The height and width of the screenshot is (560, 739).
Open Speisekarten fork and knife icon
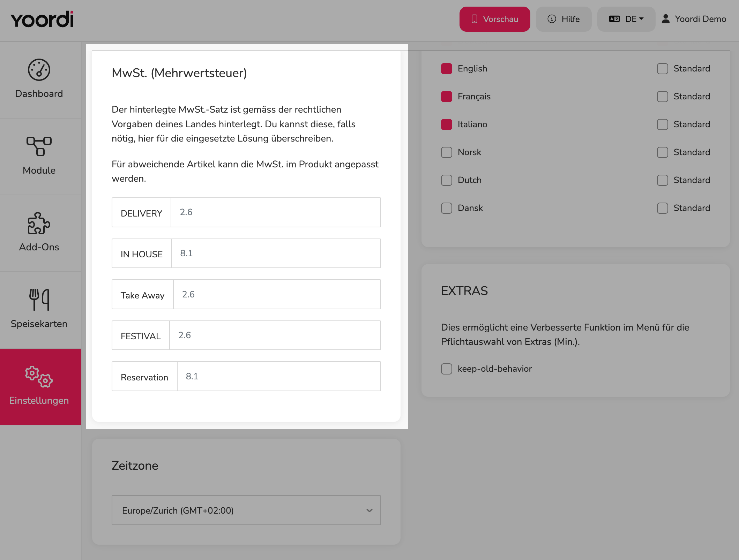(x=39, y=300)
